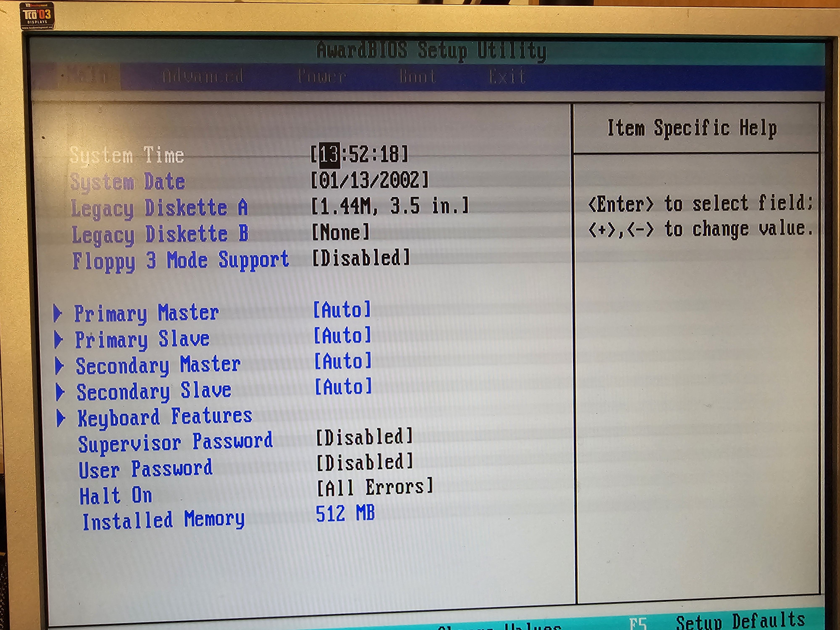The image size is (840, 630).
Task: Click the User Password label
Action: [146, 469]
